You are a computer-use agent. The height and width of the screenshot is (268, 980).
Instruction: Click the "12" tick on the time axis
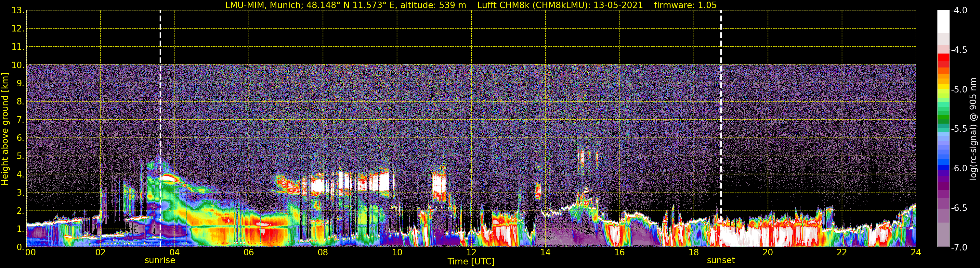471,252
